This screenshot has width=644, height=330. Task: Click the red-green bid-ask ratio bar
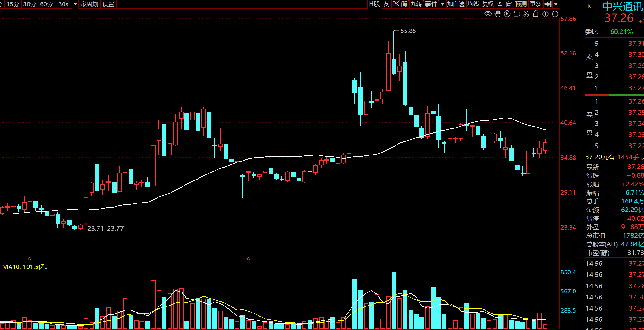click(x=614, y=95)
